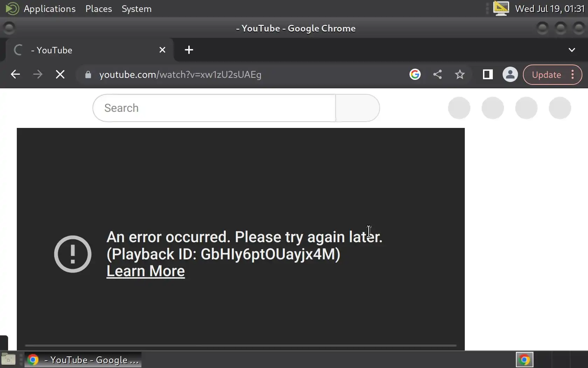Image resolution: width=588 pixels, height=368 pixels.
Task: Share this page via share icon
Action: pos(437,74)
